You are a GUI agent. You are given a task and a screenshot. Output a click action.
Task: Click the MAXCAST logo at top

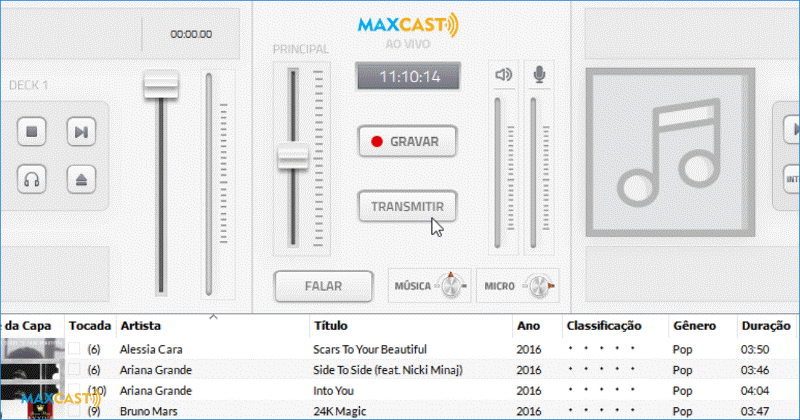click(408, 24)
